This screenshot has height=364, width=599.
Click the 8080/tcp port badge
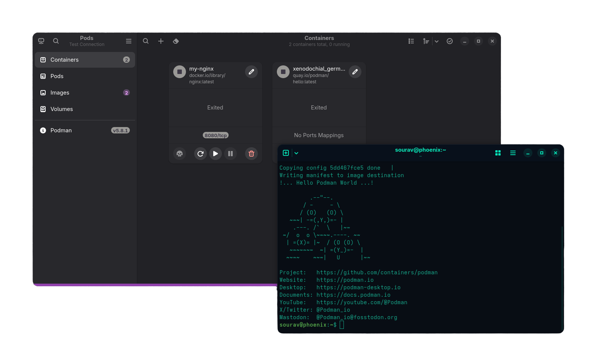click(x=216, y=135)
